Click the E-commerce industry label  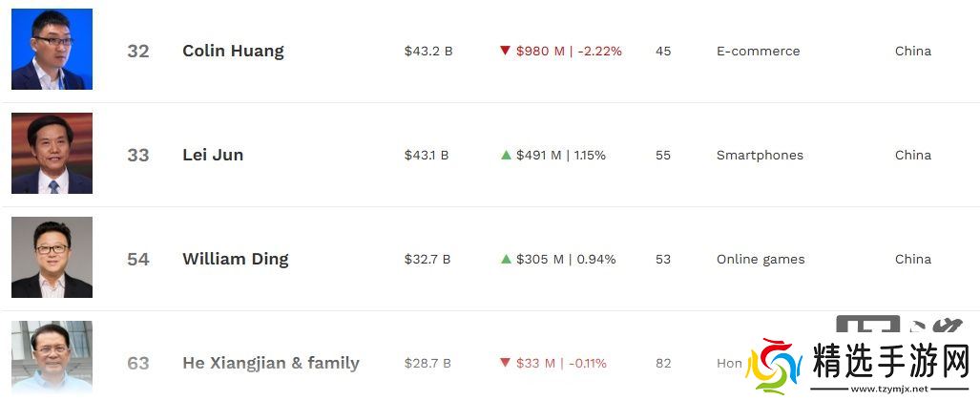(758, 51)
